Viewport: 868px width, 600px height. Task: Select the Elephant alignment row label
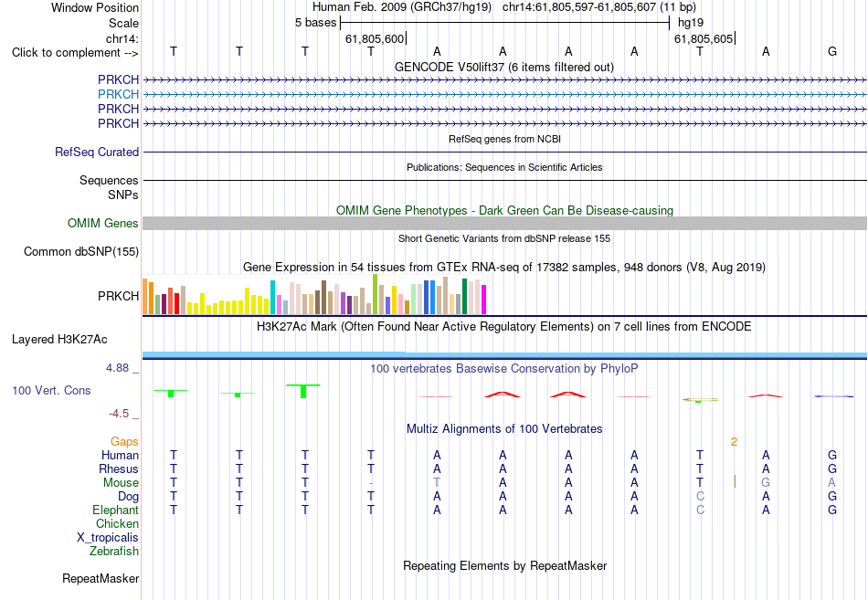click(x=115, y=510)
